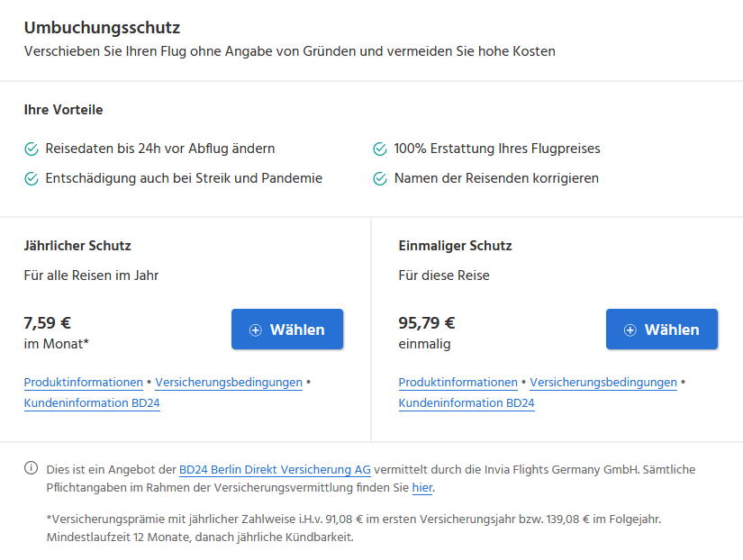Viewport: 743px width, 560px height.
Task: Click plus icon in Einmaliger Schutz Wählen button
Action: click(630, 330)
